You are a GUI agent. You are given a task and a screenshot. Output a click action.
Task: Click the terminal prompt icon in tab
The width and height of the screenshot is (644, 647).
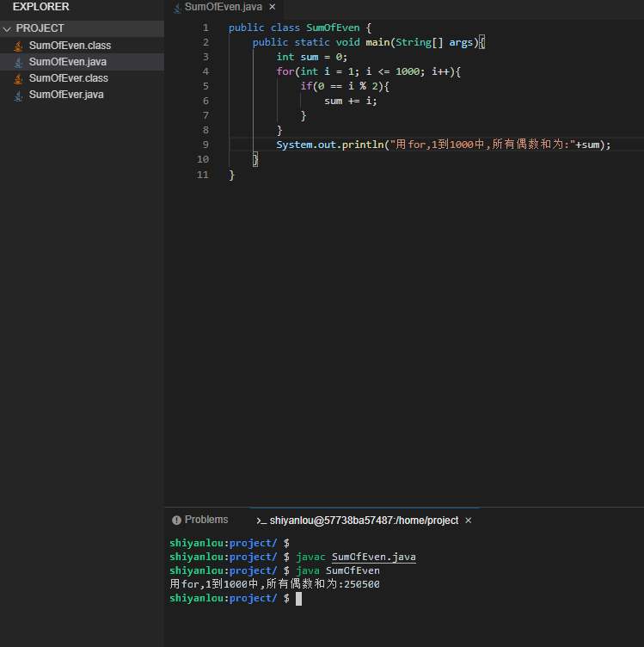[x=261, y=521]
